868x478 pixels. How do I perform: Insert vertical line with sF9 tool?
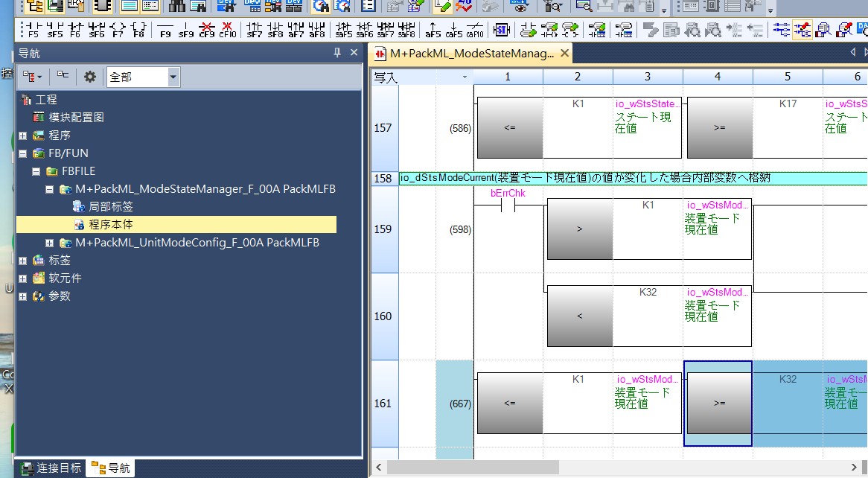186,30
